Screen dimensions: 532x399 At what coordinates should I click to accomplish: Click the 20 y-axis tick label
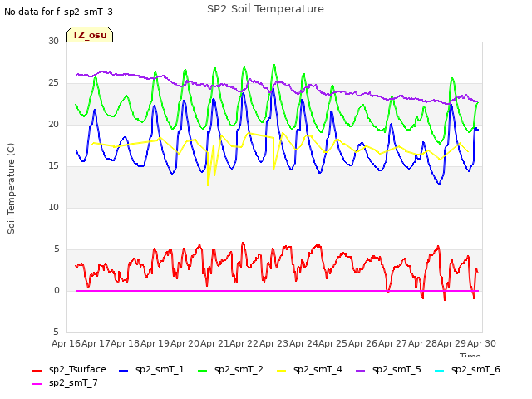tap(53, 124)
